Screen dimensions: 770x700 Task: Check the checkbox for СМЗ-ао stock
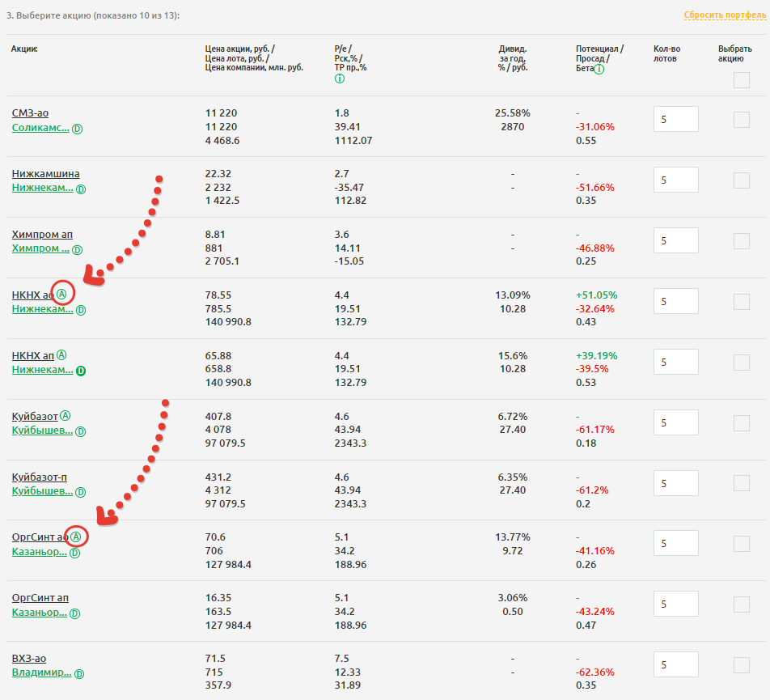pos(741,119)
